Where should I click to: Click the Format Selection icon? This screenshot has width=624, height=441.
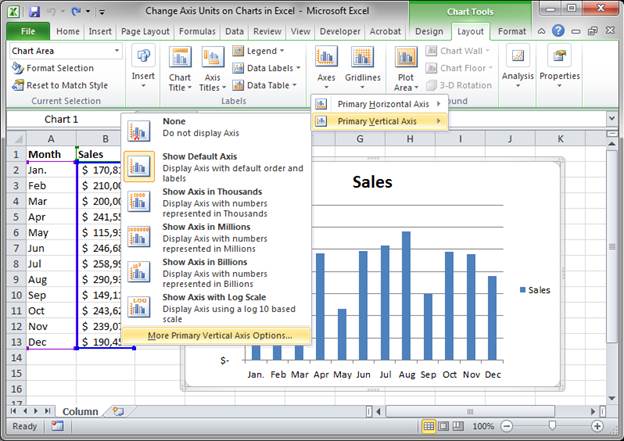click(x=18, y=68)
